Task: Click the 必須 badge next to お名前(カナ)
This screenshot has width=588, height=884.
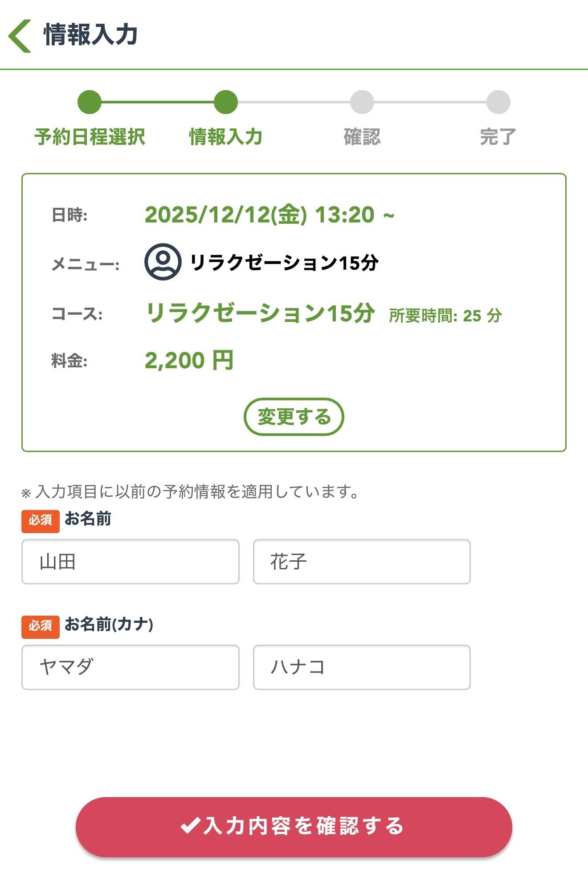Action: click(x=40, y=626)
